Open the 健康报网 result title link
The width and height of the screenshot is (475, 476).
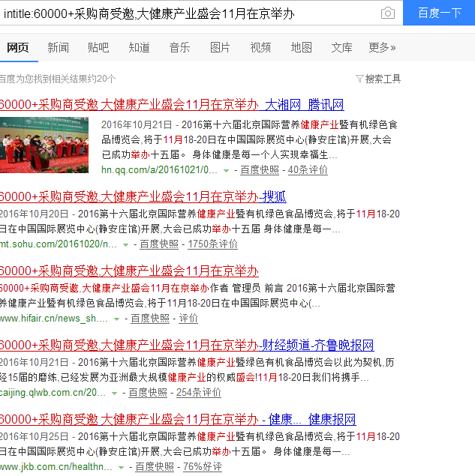pos(178,420)
